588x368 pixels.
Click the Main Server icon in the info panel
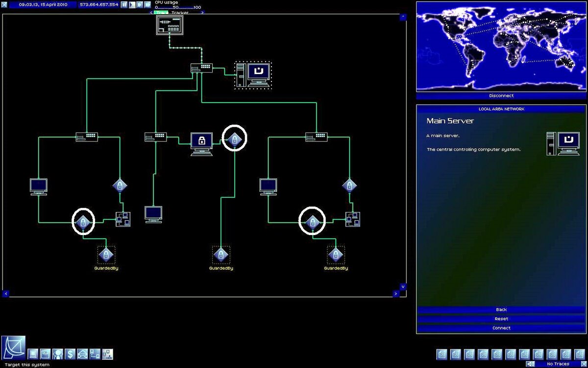coord(563,144)
